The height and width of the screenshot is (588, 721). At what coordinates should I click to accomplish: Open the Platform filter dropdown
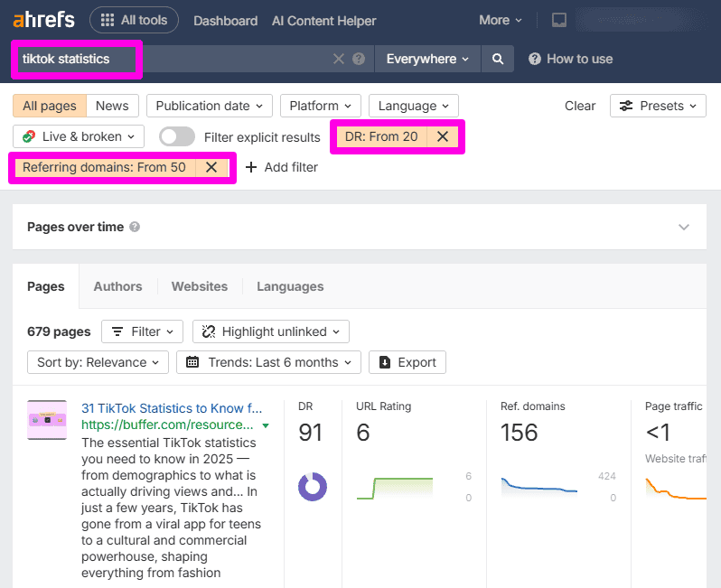pyautogui.click(x=321, y=106)
